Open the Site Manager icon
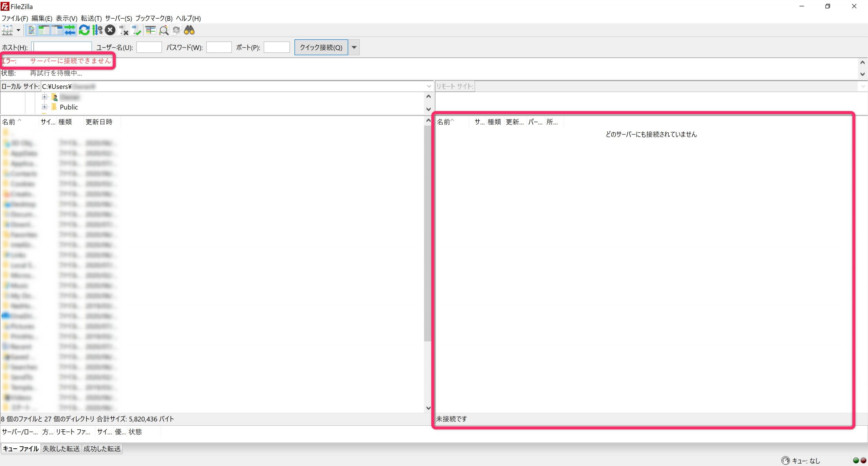This screenshot has width=868, height=466. point(7,30)
